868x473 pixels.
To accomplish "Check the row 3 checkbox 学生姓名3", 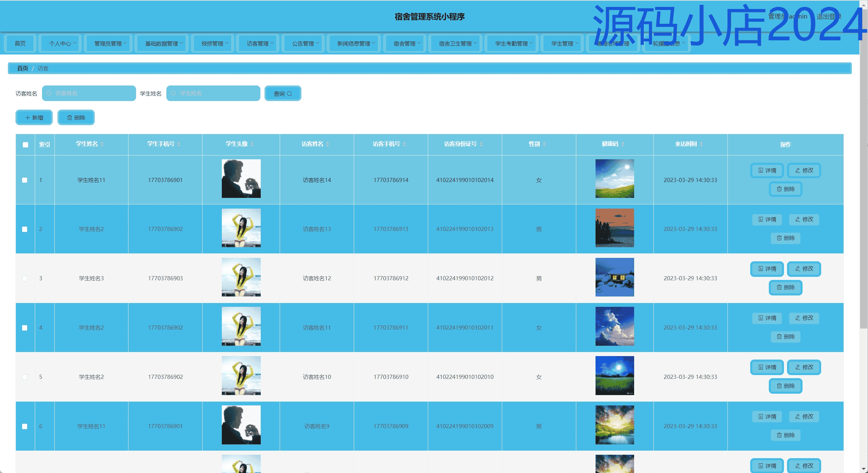I will click(25, 279).
